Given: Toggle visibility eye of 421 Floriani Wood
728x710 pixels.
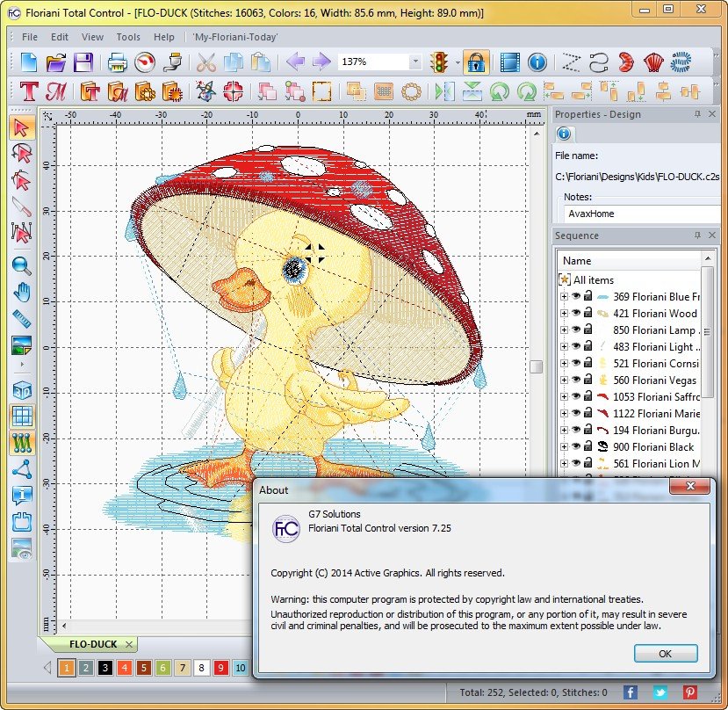Looking at the screenshot, I should 576,313.
